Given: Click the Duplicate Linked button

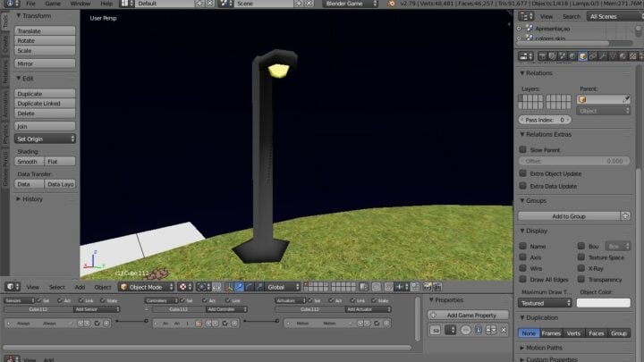Looking at the screenshot, I should [x=46, y=104].
